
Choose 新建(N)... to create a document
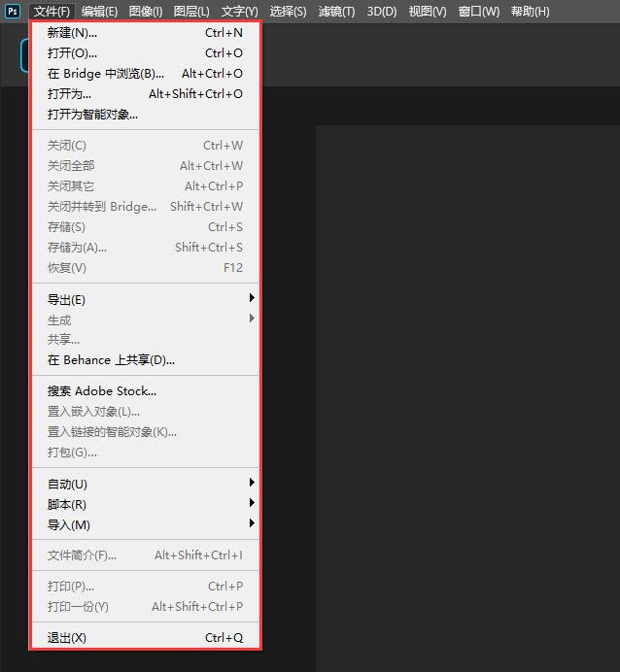pyautogui.click(x=146, y=33)
